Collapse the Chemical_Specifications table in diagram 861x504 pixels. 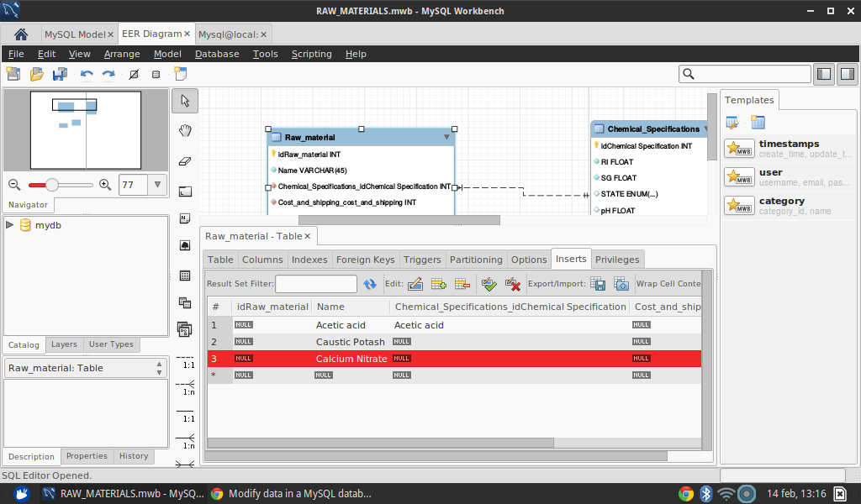coord(705,129)
